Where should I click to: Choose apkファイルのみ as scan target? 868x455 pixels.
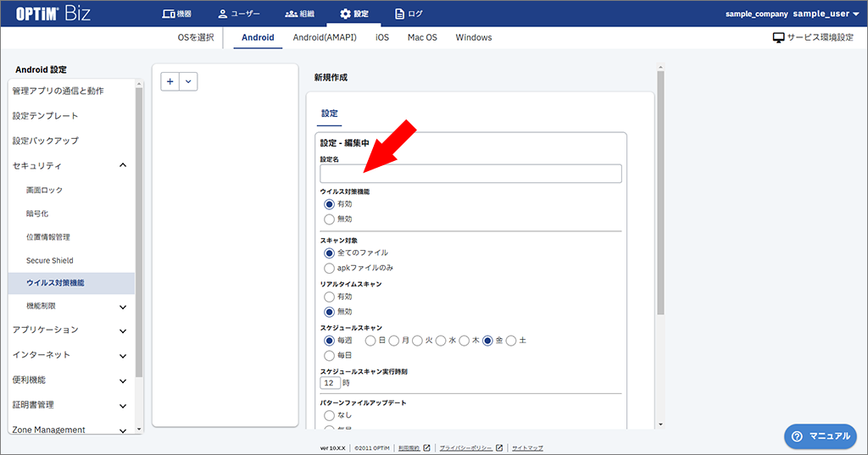click(x=330, y=268)
